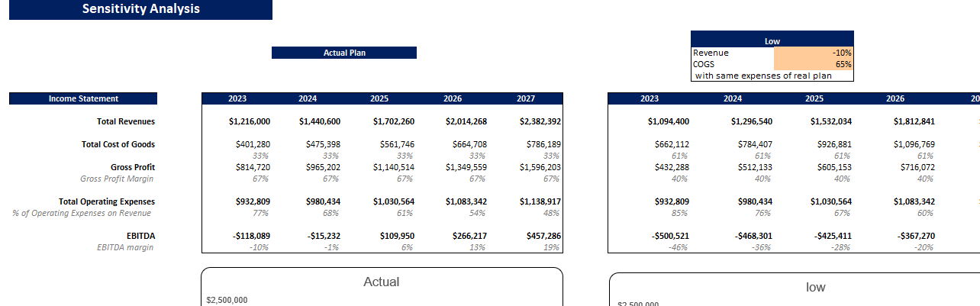Select 2026 year header in Actual Plan table
Screen dimensions: 980x306
click(452, 98)
